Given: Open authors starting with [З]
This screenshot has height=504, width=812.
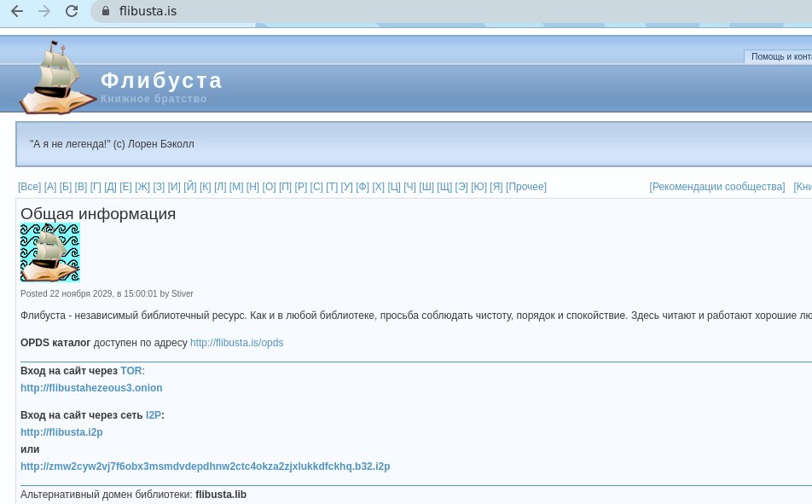Looking at the screenshot, I should click(x=159, y=187).
